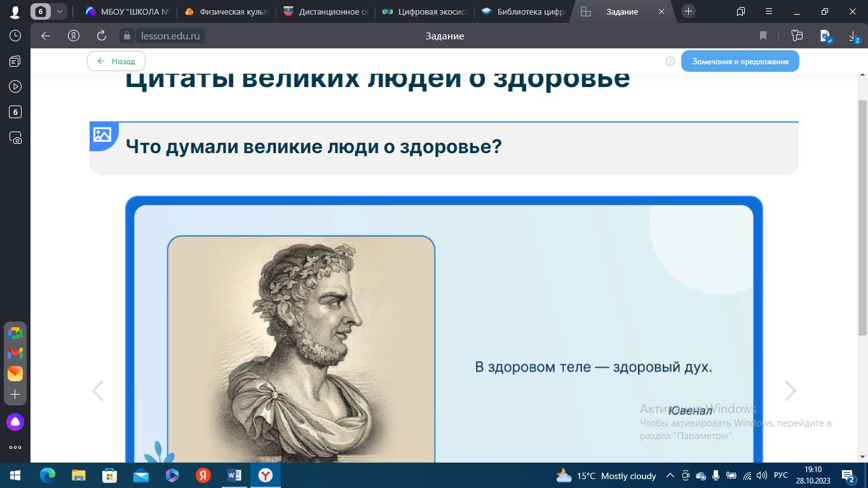This screenshot has width=868, height=488.
Task: Open Microsoft 365 Copilot from the taskbar
Action: [172, 475]
